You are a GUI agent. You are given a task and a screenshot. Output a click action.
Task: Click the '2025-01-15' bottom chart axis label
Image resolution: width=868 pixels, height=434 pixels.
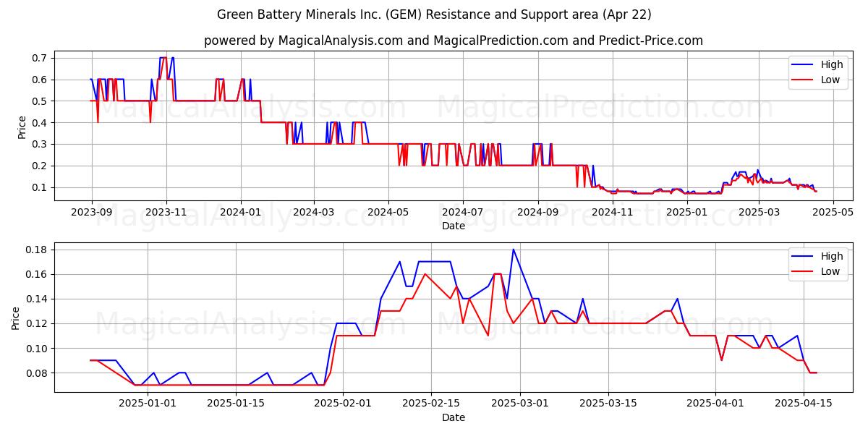pos(236,404)
